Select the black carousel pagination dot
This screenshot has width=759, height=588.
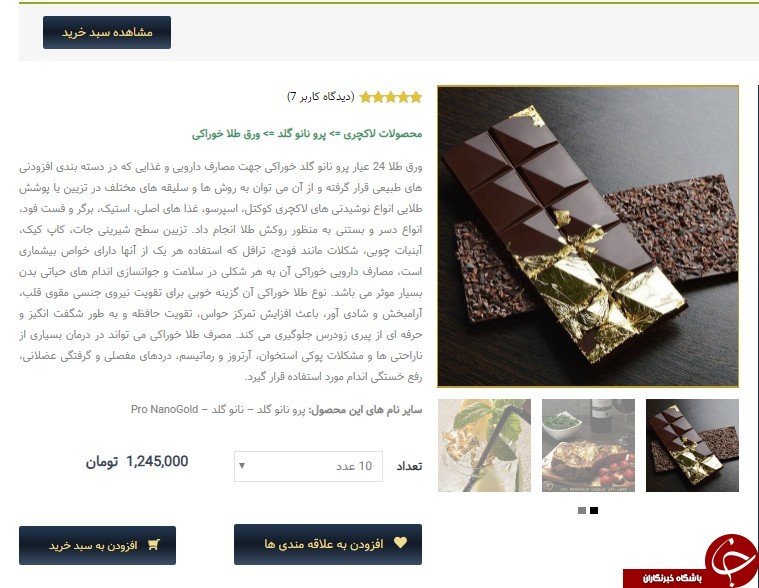tap(594, 510)
